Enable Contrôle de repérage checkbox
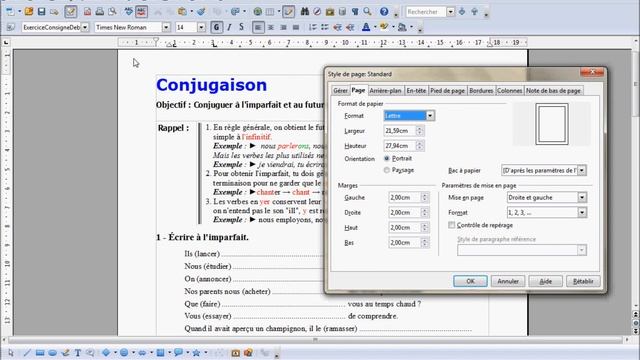 point(451,225)
